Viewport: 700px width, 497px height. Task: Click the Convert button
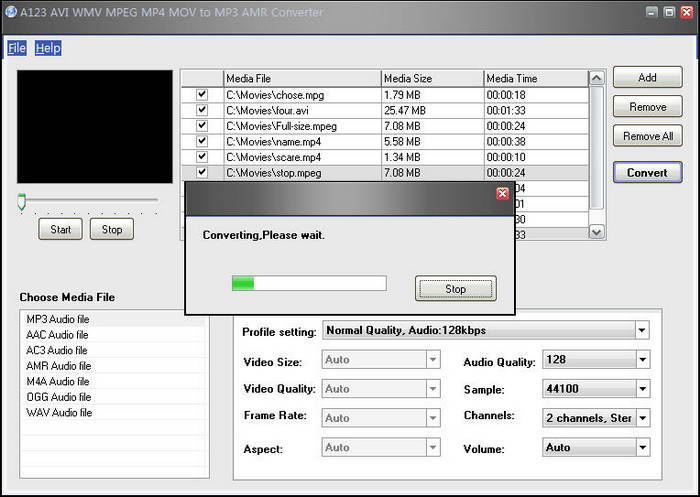click(x=647, y=172)
